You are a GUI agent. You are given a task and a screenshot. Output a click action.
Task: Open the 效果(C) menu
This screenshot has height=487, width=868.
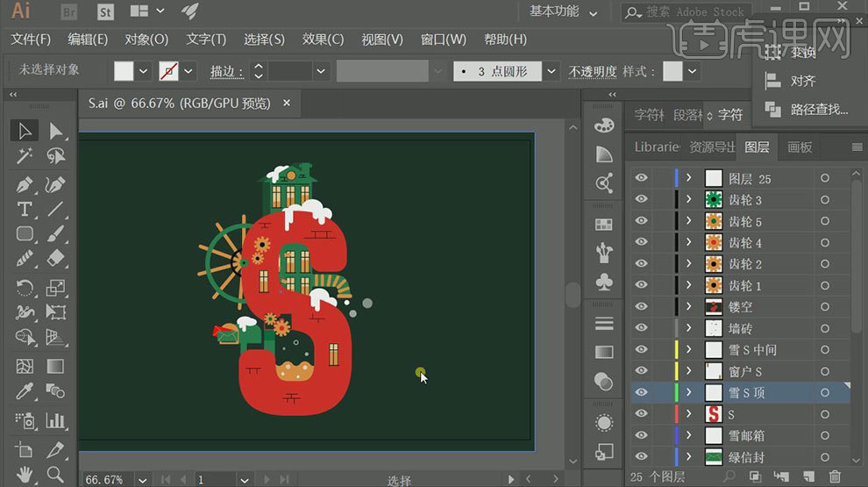tap(323, 39)
